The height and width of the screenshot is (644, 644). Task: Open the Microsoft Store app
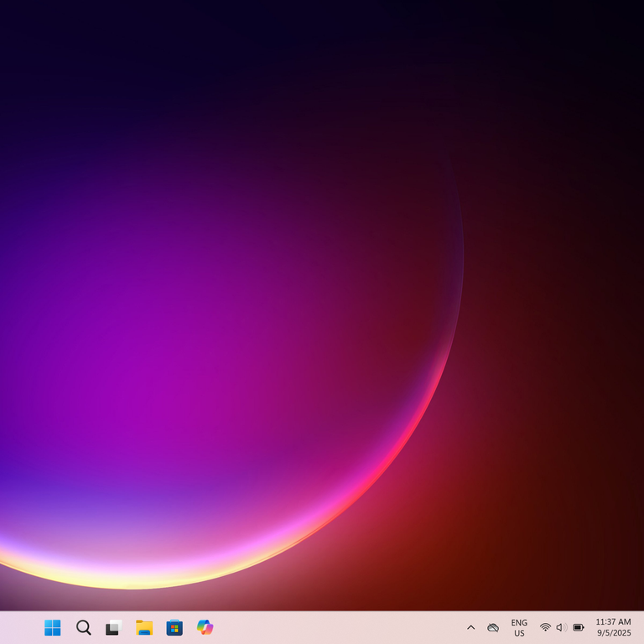point(174,627)
